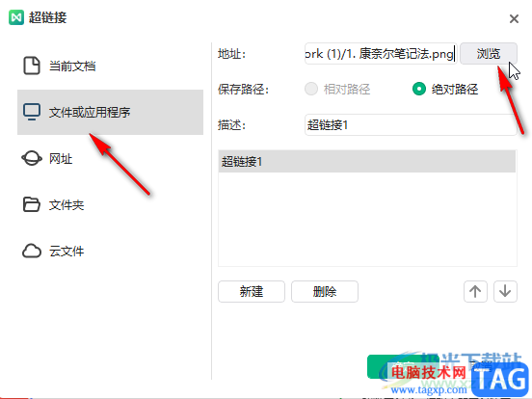The width and height of the screenshot is (532, 399).
Task: Click the planet icon for web address
Action: click(32, 158)
